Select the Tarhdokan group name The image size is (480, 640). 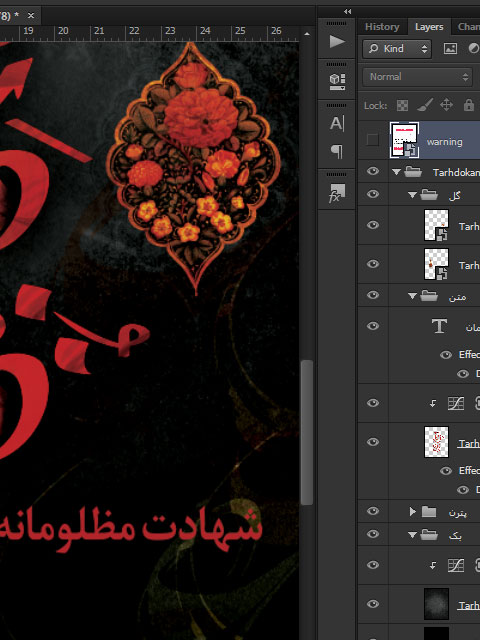(456, 173)
